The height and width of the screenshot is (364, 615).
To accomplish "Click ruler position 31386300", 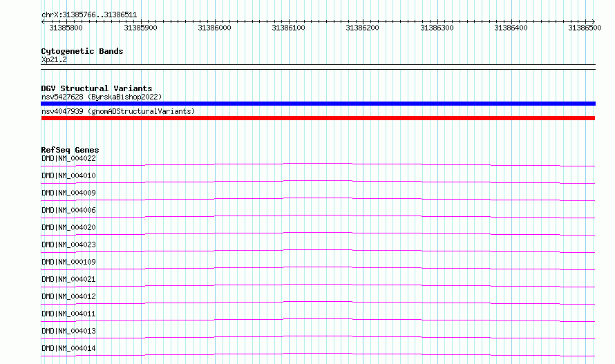I will click(437, 28).
